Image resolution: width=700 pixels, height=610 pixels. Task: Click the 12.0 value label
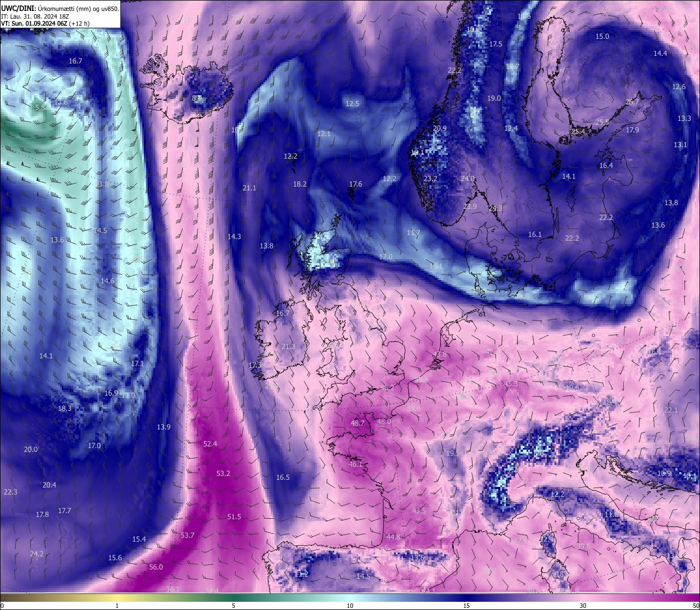pos(386,257)
